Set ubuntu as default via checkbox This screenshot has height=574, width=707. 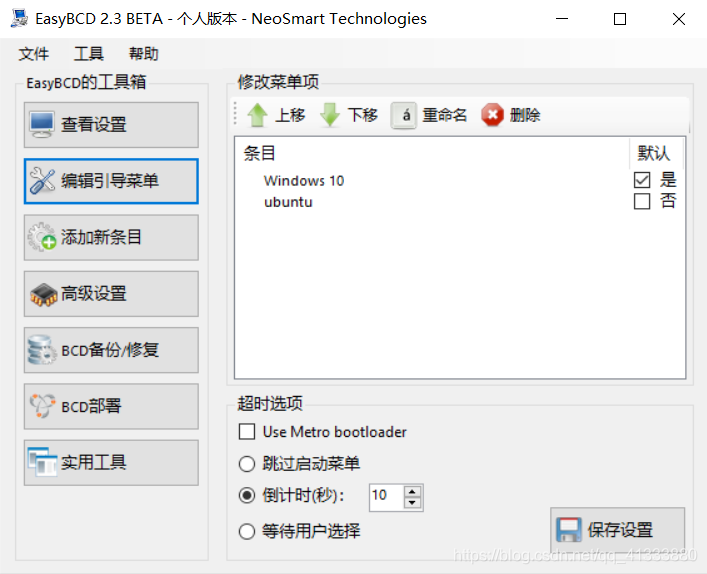click(642, 201)
